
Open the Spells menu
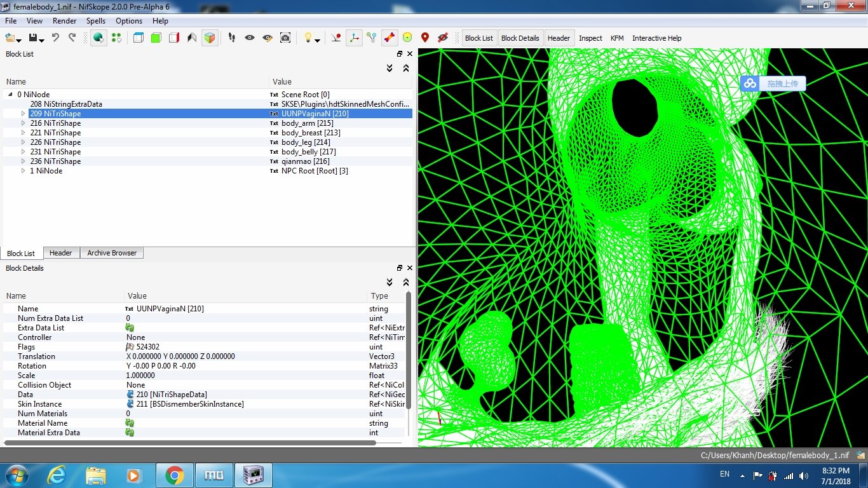click(96, 21)
